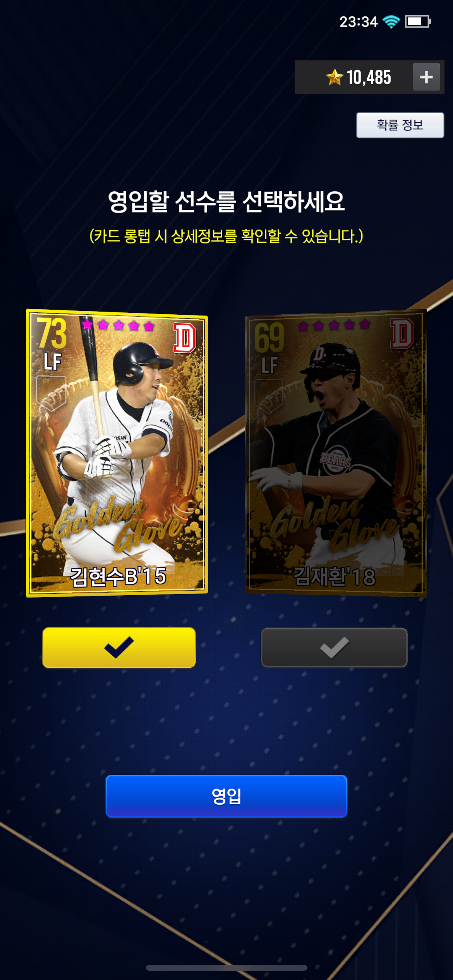Choose the 김현수B'15 player card
The height and width of the screenshot is (980, 453).
point(117,453)
